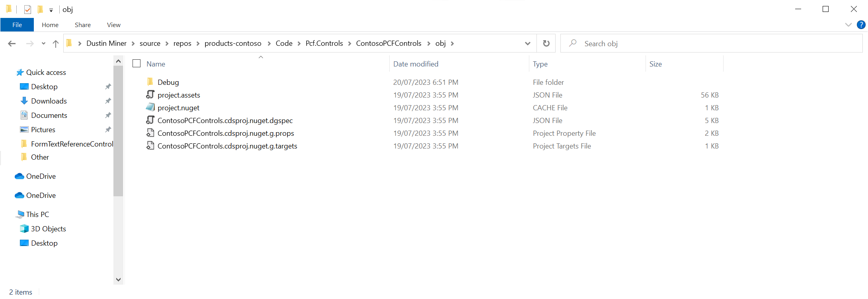Click the Search obj input field
This screenshot has height=299, width=868.
click(x=716, y=43)
